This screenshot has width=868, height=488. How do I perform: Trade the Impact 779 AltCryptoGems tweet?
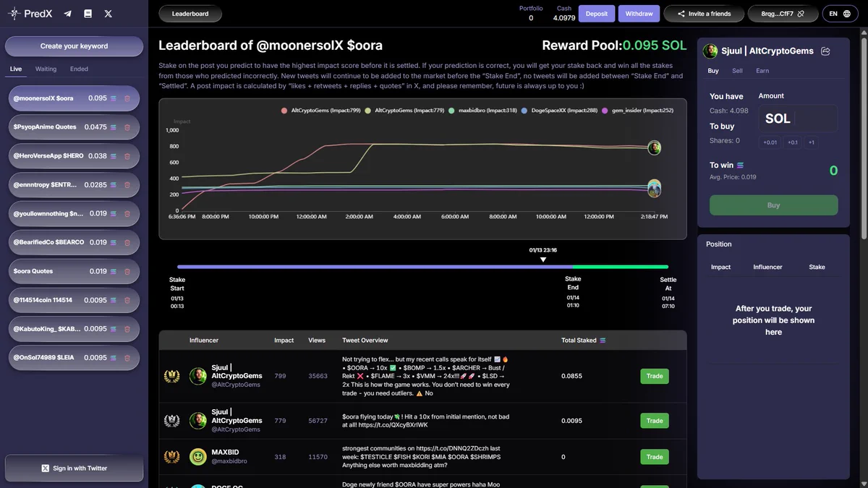click(x=655, y=421)
